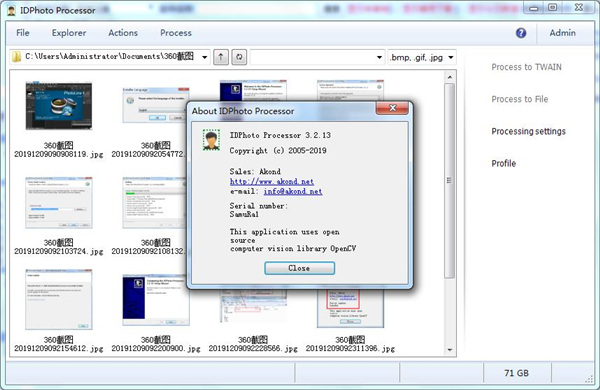
Task: Expand the empty combo box dropdown
Action: (x=379, y=57)
